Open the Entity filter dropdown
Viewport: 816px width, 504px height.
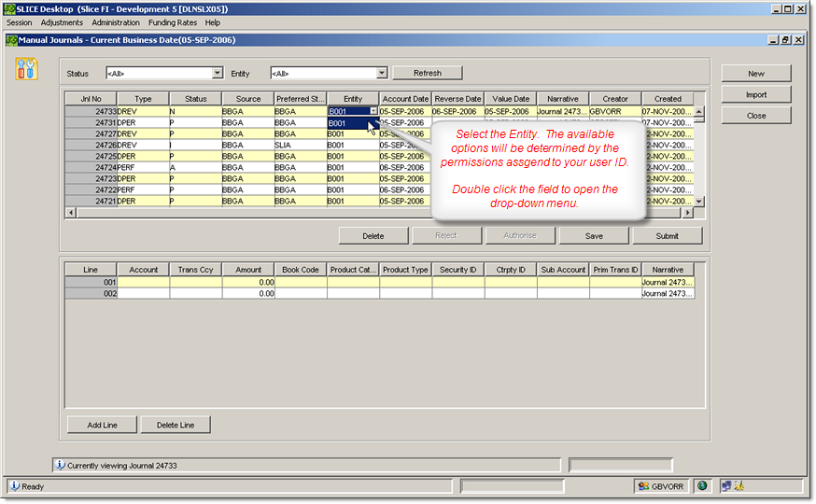click(x=381, y=73)
